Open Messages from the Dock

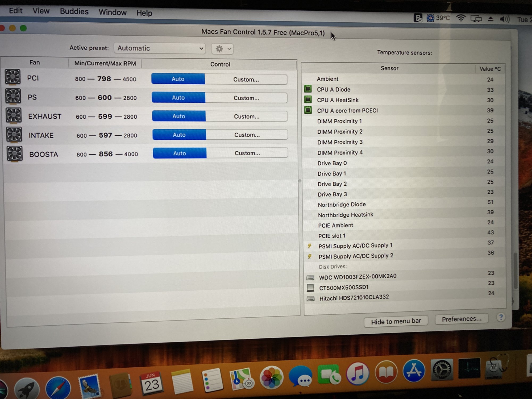pos(301,376)
